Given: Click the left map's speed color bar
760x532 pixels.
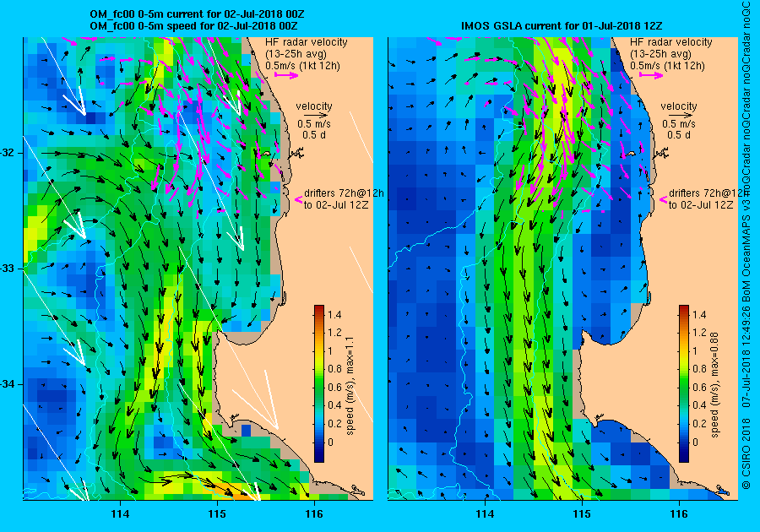Looking at the screenshot, I should tap(319, 383).
